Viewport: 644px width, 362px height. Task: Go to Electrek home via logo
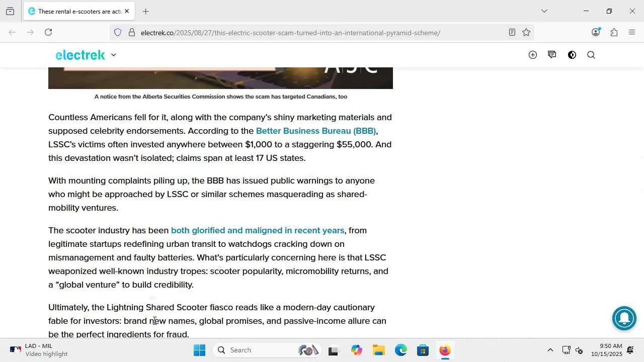pos(80,55)
